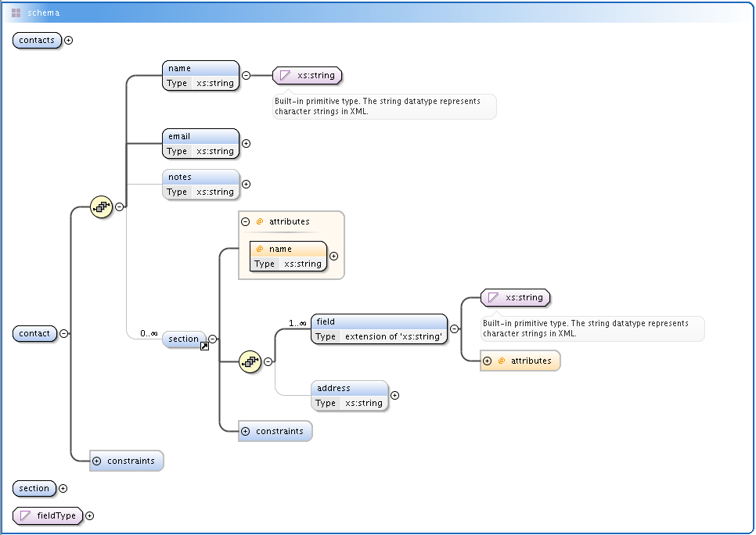Select the global section element at bottom
The width and height of the screenshot is (756, 535).
pos(34,488)
